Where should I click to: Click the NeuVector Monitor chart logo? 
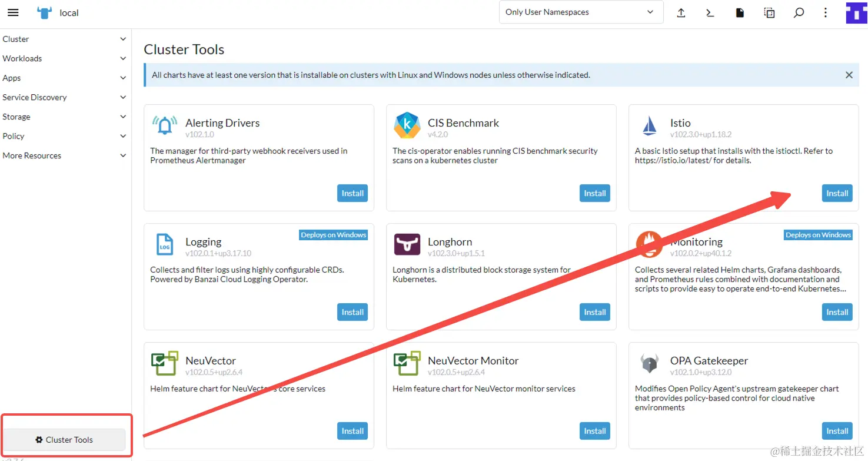coord(407,363)
